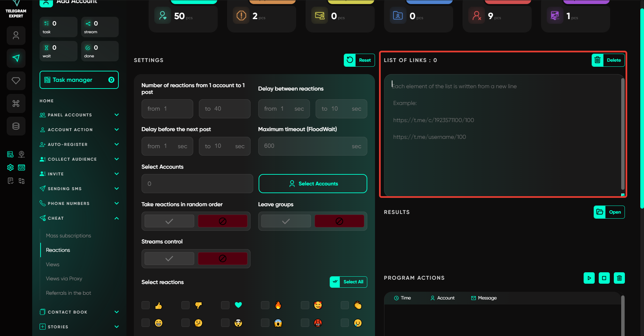
Task: Disable Leave groups with the red toggle
Action: coord(339,221)
